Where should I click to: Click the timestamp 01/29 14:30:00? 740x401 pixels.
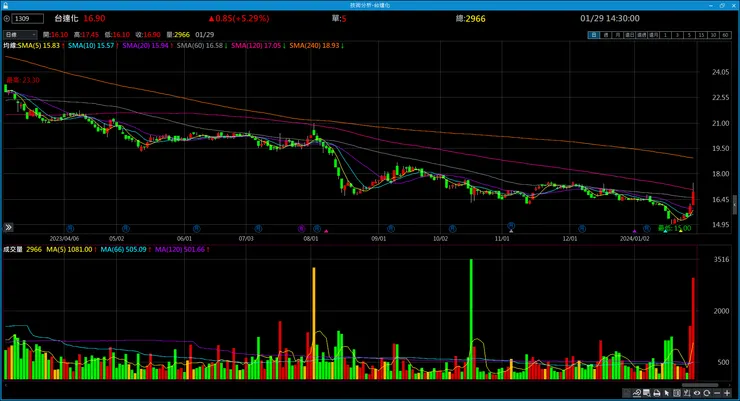pyautogui.click(x=610, y=18)
